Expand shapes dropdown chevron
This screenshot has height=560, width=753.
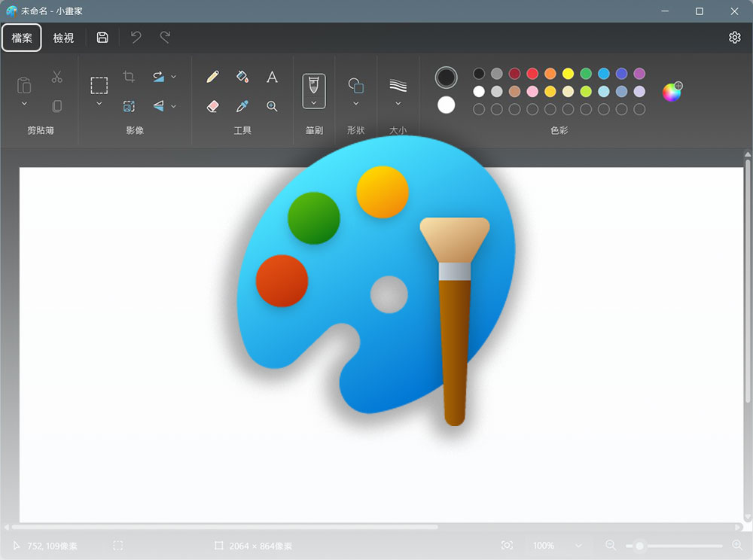coord(356,104)
